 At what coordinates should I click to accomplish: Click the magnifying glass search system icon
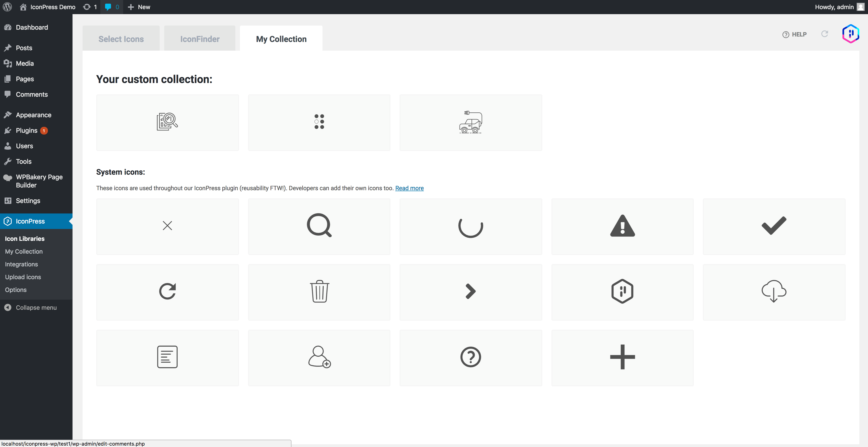coord(319,226)
